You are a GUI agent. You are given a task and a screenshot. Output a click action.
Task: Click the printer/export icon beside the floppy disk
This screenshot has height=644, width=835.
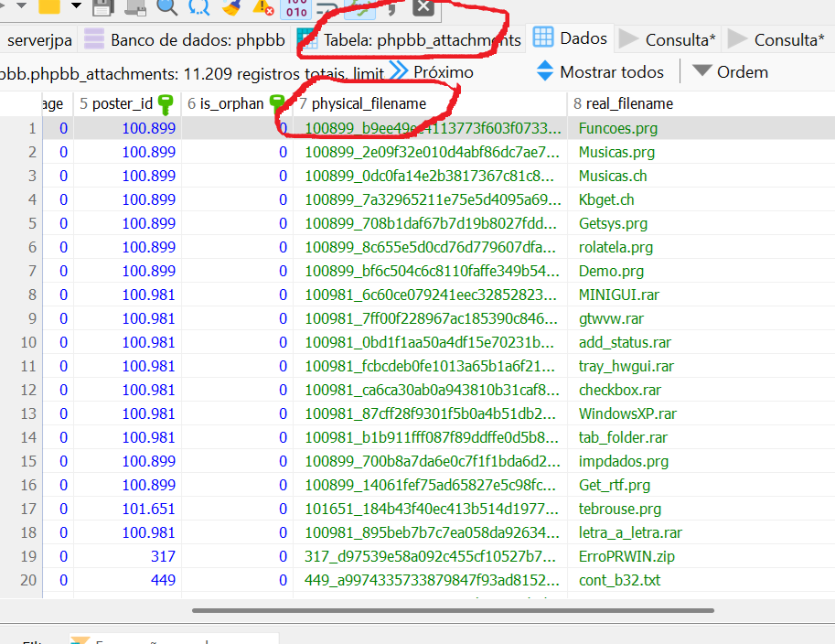[x=134, y=7]
